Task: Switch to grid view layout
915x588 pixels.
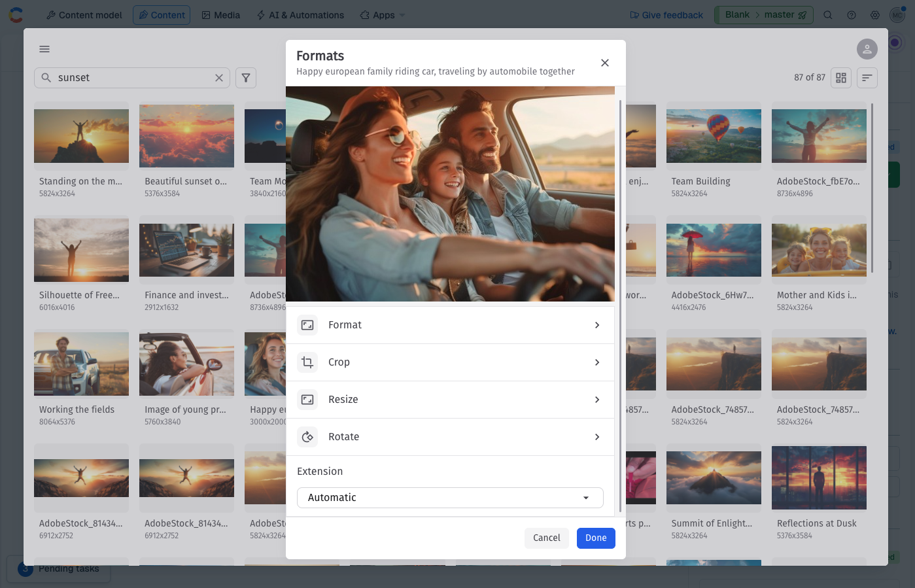Action: [841, 78]
